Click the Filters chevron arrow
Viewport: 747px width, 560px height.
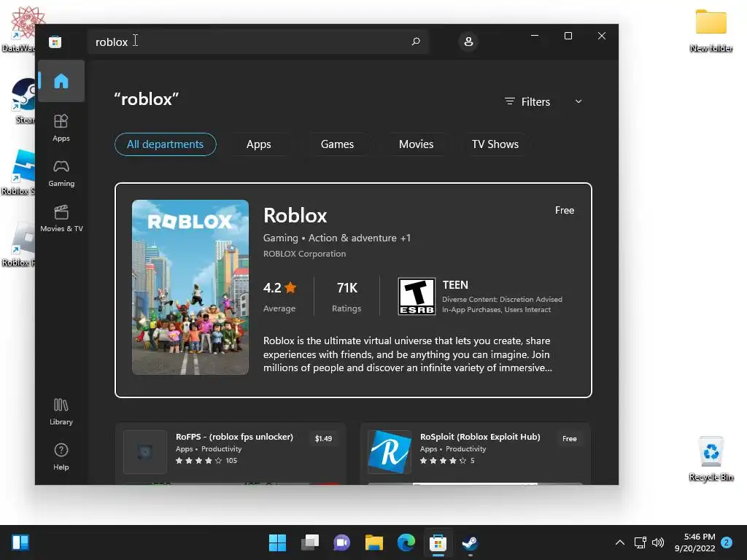[x=578, y=101]
